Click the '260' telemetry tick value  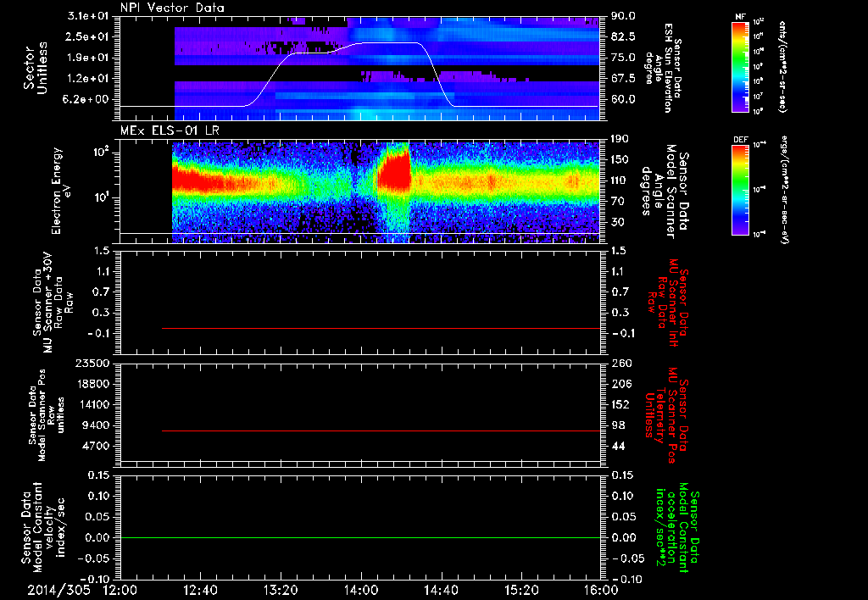(x=621, y=363)
